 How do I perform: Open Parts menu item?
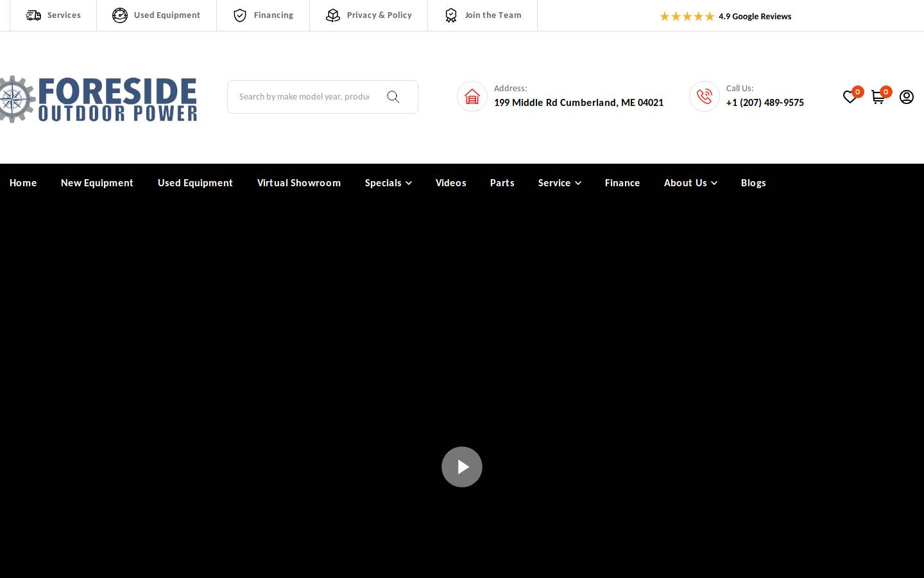[502, 183]
